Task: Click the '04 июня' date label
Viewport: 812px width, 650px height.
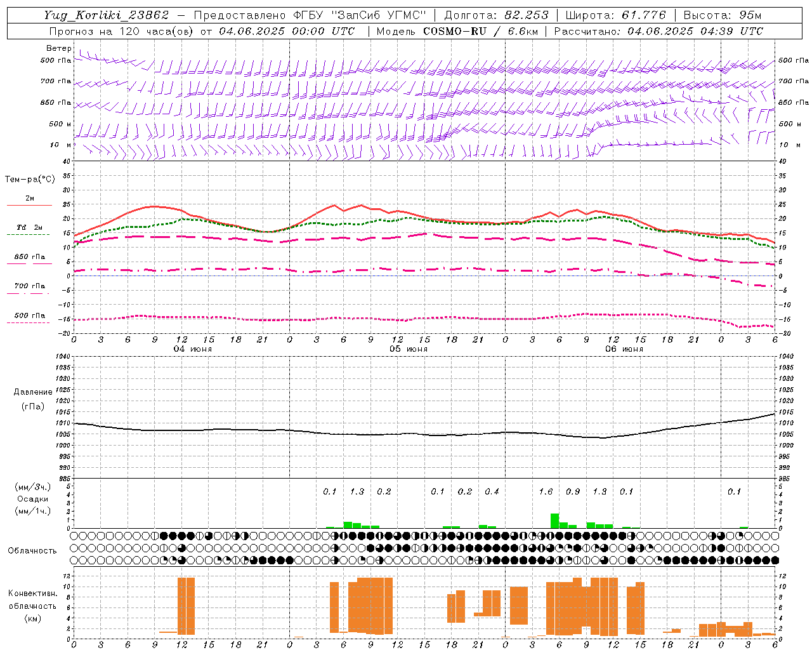Action: [193, 349]
